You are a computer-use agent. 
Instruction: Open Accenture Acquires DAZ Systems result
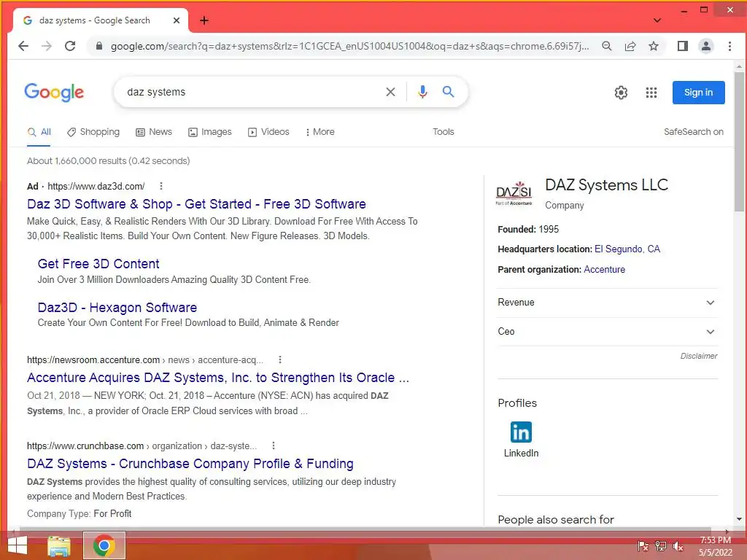tap(218, 378)
